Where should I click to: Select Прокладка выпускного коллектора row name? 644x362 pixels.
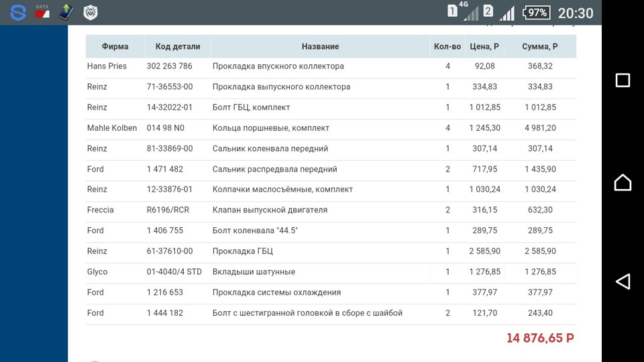click(x=281, y=86)
